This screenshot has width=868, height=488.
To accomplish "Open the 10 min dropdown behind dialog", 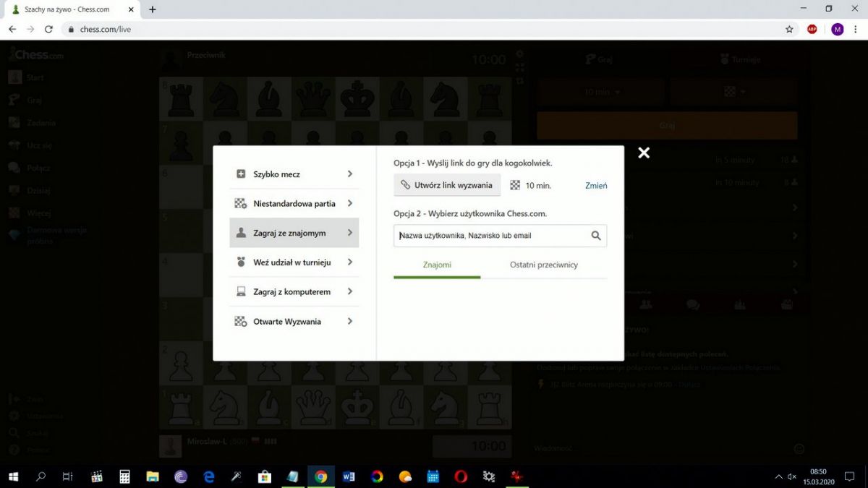I will pos(600,92).
